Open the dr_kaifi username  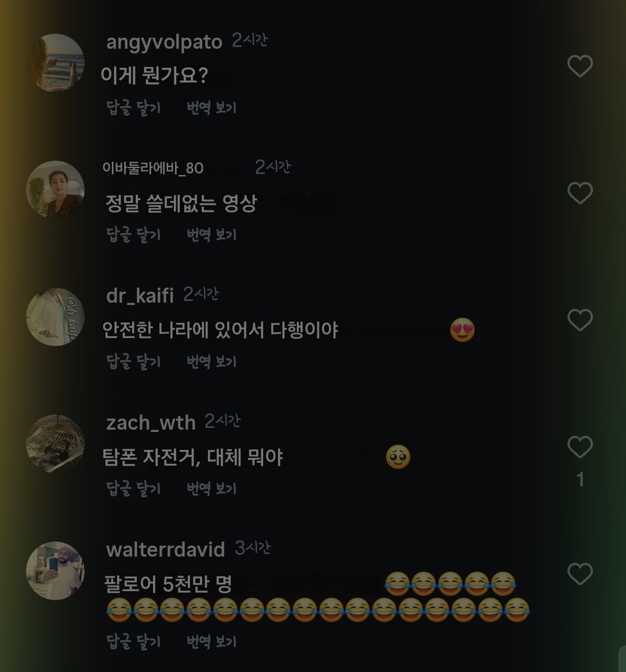(140, 296)
